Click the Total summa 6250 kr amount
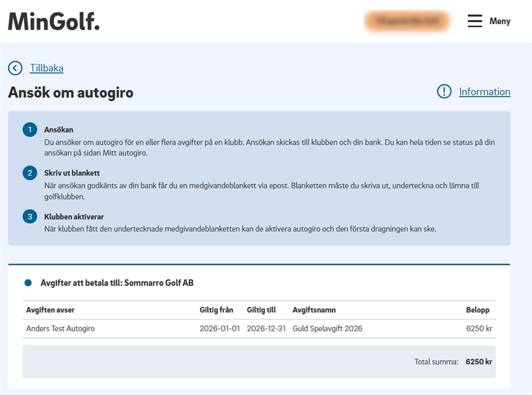Screen dimensions: 532x395 (478, 362)
